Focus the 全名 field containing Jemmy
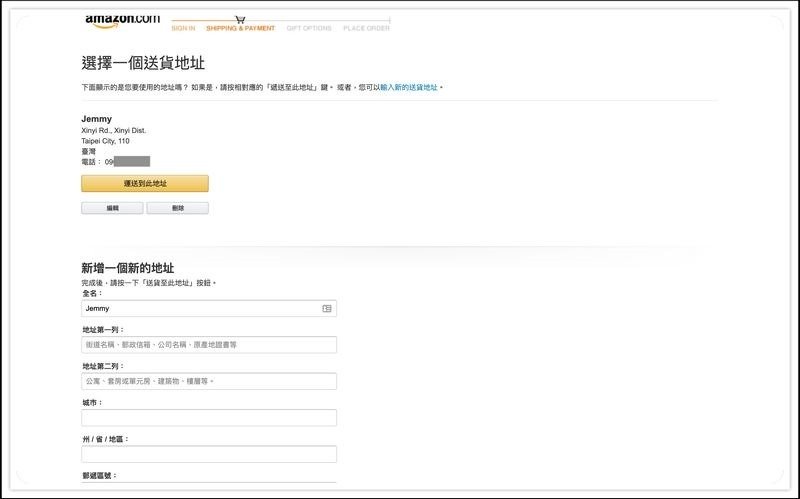800x499 pixels. click(x=209, y=309)
